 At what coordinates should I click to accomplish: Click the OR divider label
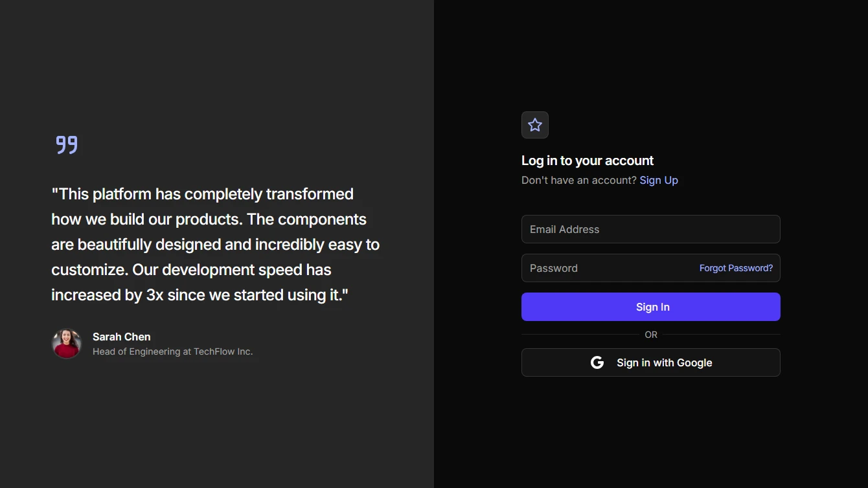650,335
